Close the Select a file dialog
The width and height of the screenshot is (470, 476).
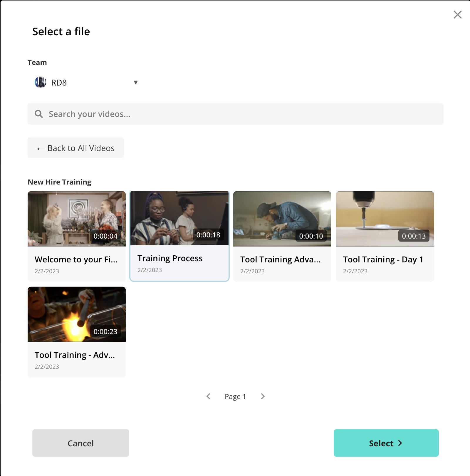[457, 15]
